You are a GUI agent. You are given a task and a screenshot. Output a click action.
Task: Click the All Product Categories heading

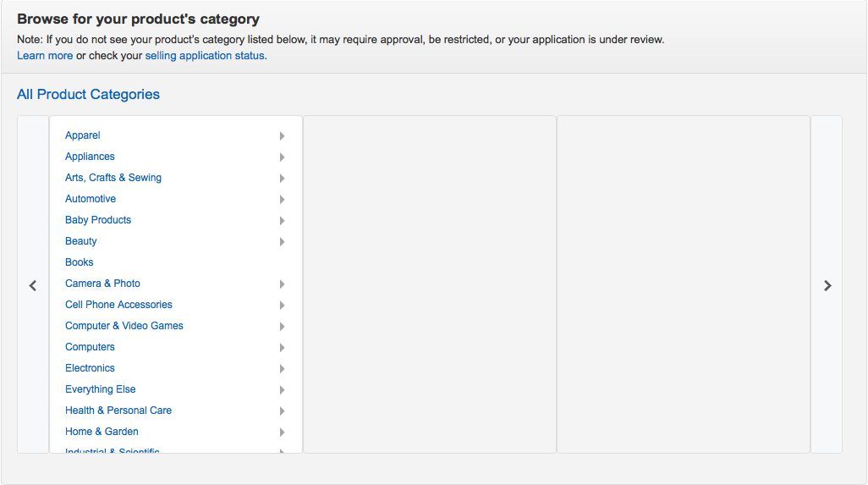coord(88,94)
